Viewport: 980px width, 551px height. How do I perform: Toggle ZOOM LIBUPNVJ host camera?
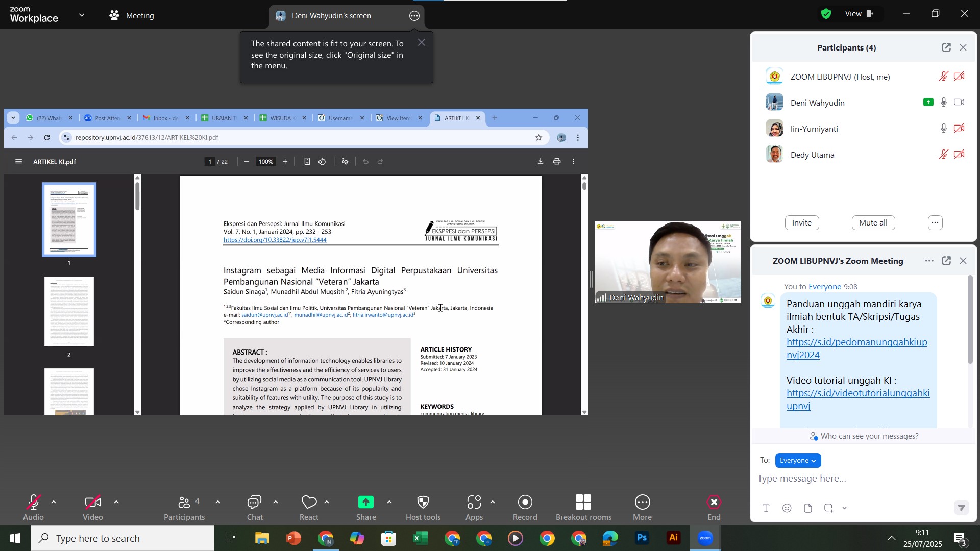click(x=960, y=77)
